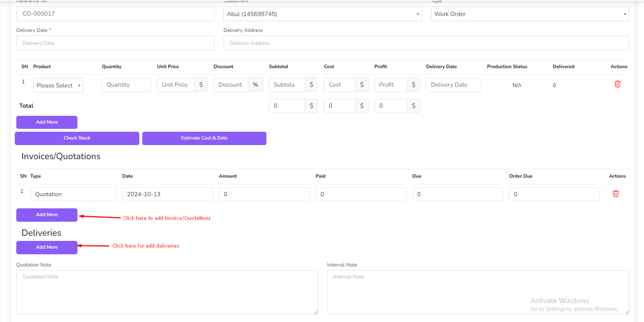644x322 pixels.
Task: Click the dollar icon beside the Profit field
Action: point(413,85)
